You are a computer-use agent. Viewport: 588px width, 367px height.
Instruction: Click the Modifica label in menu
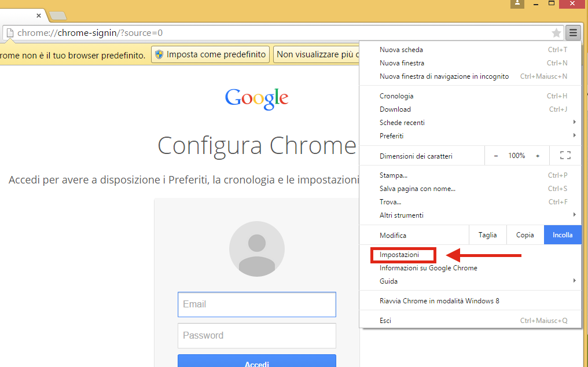tap(392, 235)
